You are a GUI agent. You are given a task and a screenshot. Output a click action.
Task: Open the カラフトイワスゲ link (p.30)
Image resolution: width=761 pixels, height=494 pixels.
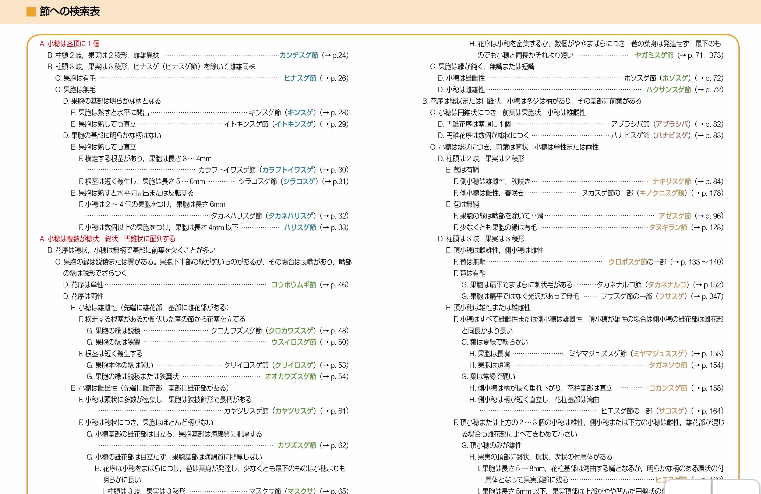click(x=288, y=170)
